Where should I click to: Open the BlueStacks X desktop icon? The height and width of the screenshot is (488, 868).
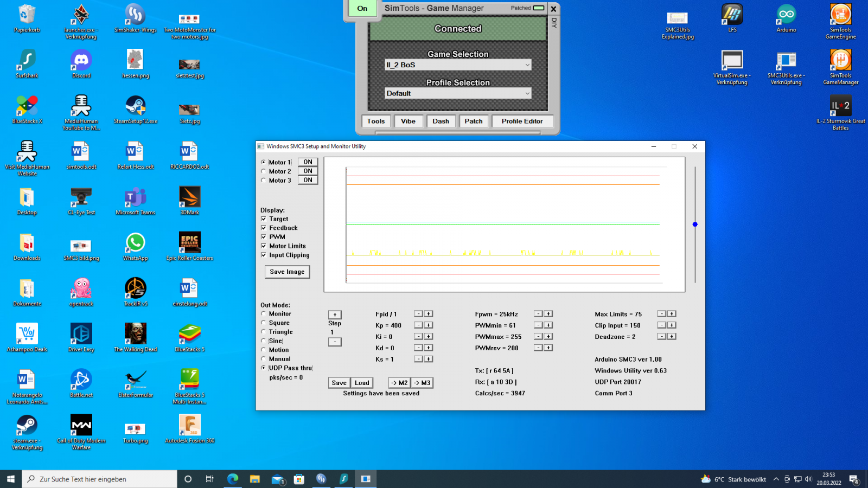click(27, 110)
